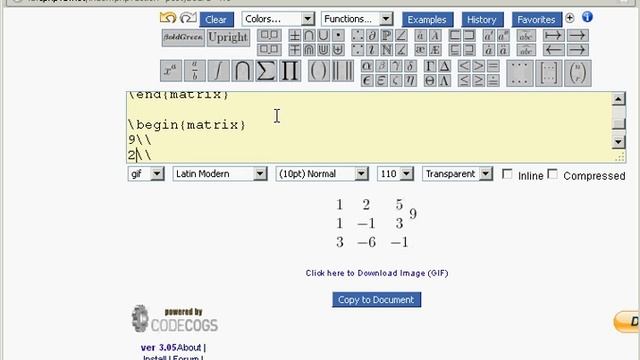Click the Download Image (GIF) link
The height and width of the screenshot is (360, 640).
(377, 273)
